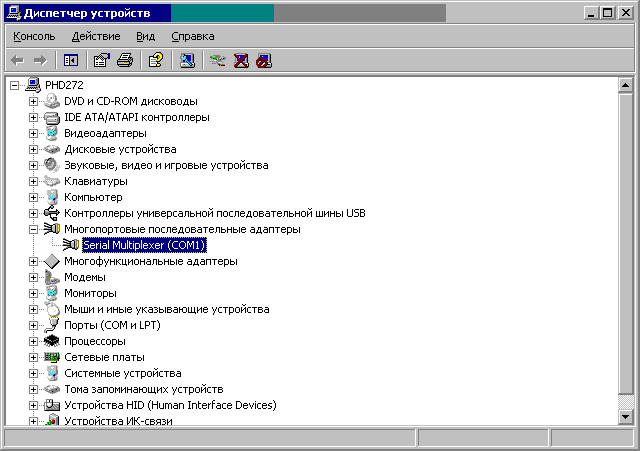640x451 pixels.
Task: Click the scrollbar up arrow
Action: pos(625,85)
